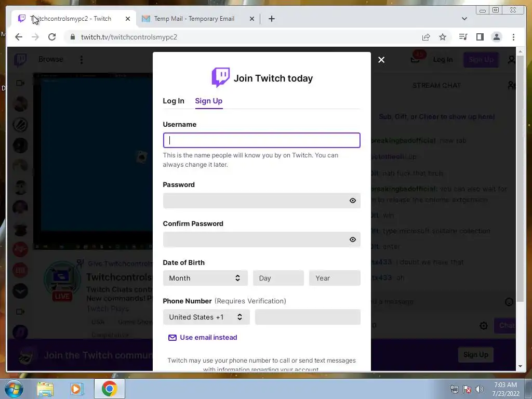532x399 pixels.
Task: Close the Twitchcontrolsmypc2 Twitch tab
Action: click(x=128, y=19)
